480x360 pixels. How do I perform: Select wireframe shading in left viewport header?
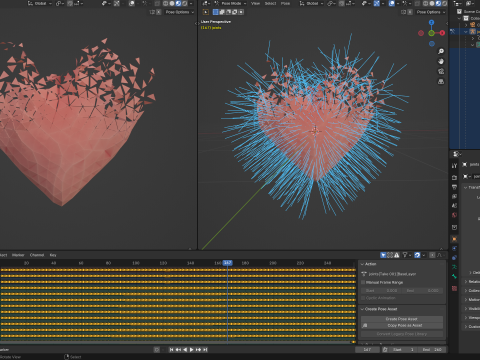tap(166, 3)
